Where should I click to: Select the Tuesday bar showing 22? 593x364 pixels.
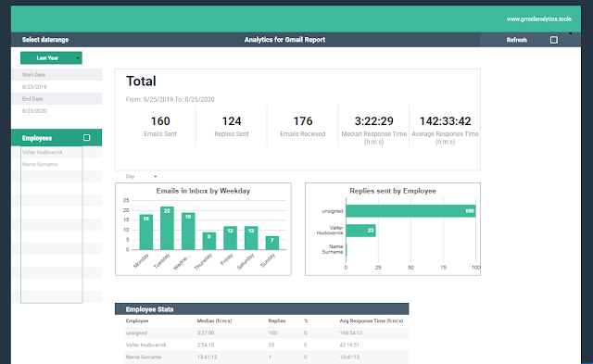(x=167, y=228)
